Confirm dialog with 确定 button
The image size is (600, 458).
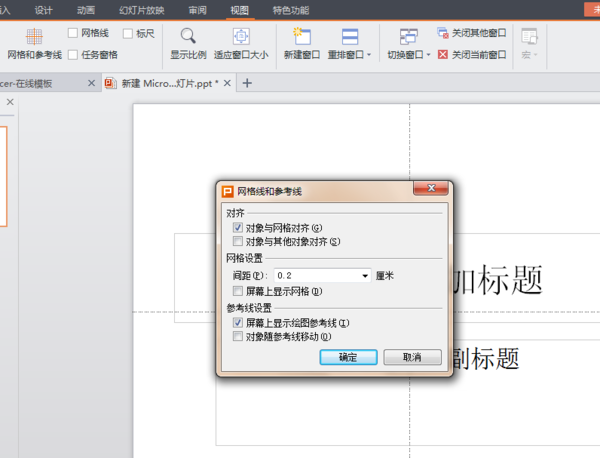[x=348, y=357]
